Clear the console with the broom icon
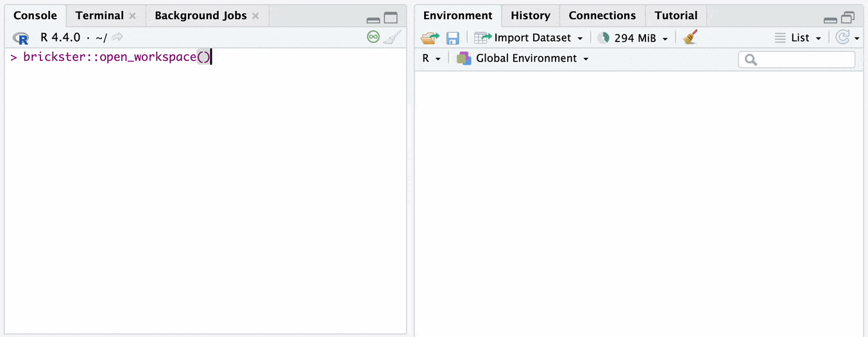The width and height of the screenshot is (868, 337). [x=392, y=37]
